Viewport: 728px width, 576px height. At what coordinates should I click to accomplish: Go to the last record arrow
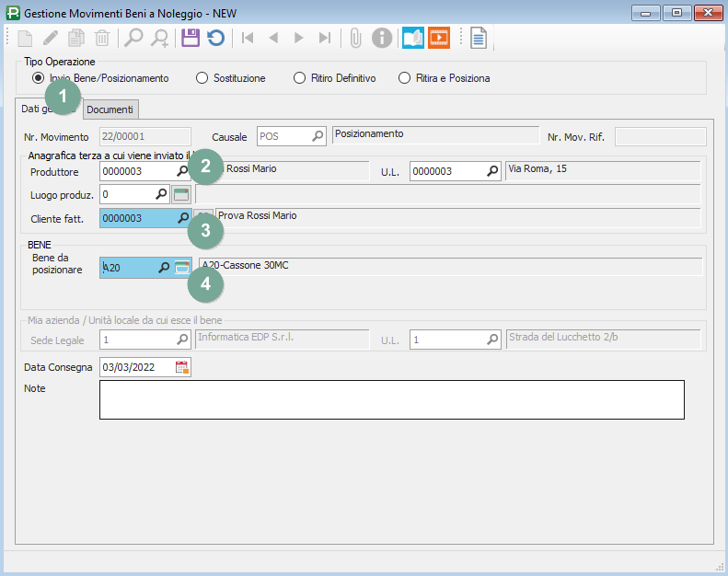tap(324, 38)
